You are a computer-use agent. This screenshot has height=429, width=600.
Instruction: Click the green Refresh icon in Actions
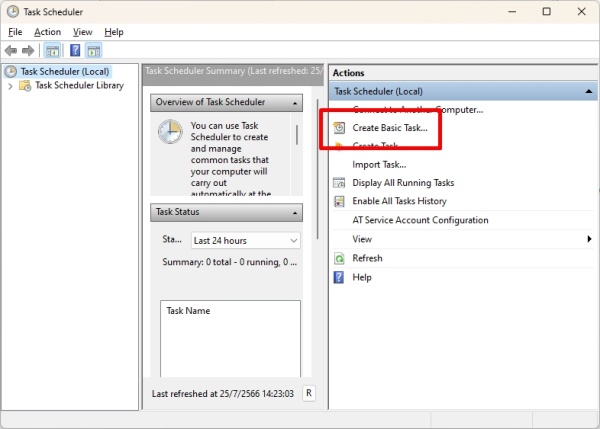(x=339, y=258)
